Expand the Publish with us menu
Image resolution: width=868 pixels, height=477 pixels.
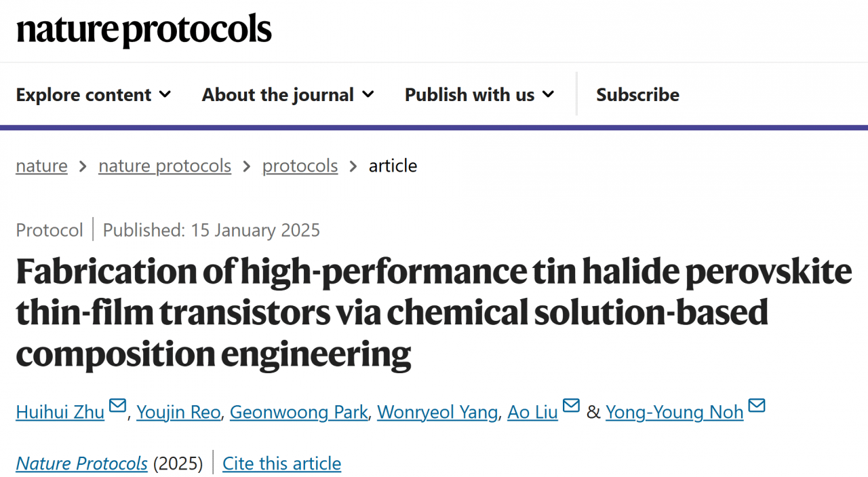(479, 95)
